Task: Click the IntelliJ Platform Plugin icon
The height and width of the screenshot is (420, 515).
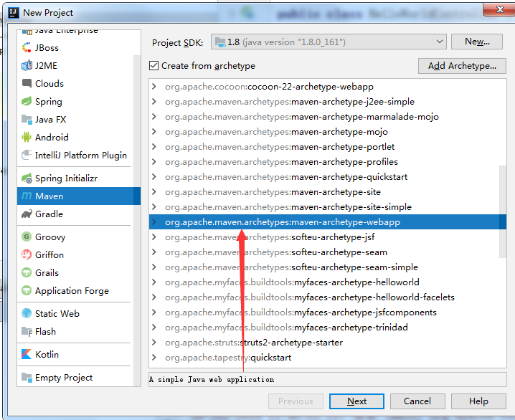Action: (x=27, y=155)
